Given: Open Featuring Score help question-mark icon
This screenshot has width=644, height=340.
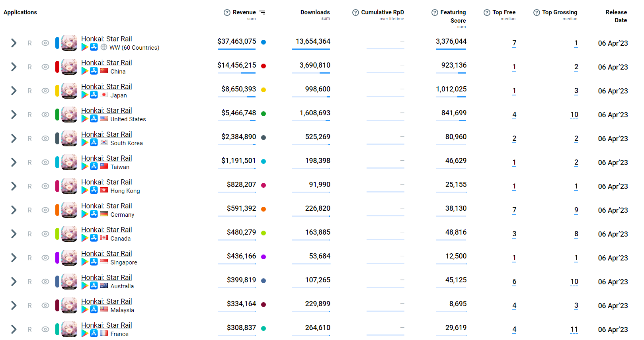Looking at the screenshot, I should point(435,12).
